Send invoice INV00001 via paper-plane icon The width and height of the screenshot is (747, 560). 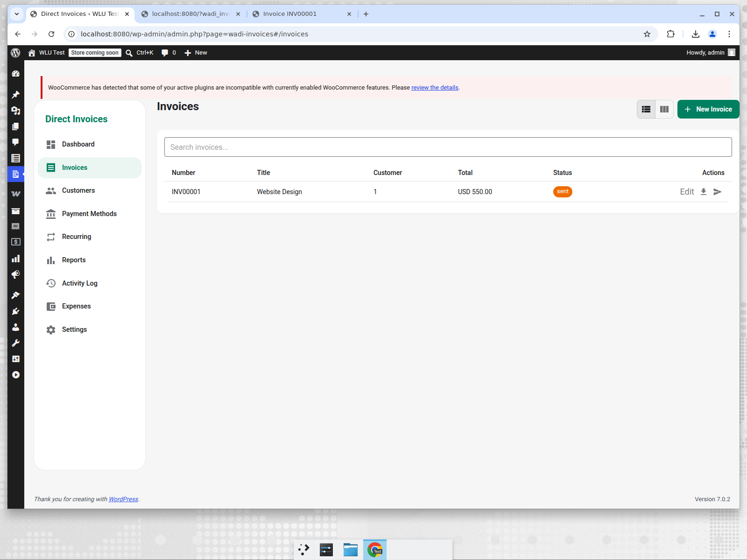(718, 192)
